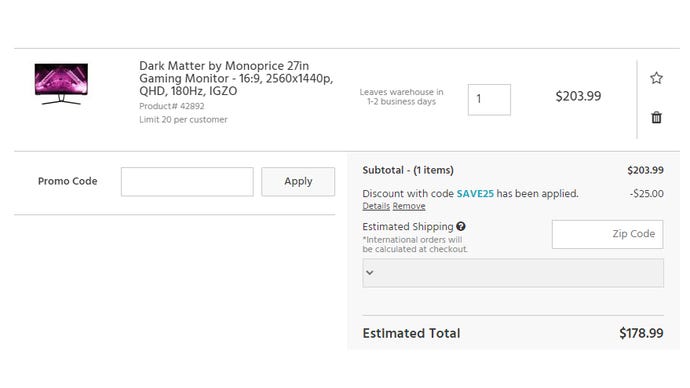Remove the SAVE25 discount code
Screen dimensions: 690x388
[x=409, y=206]
